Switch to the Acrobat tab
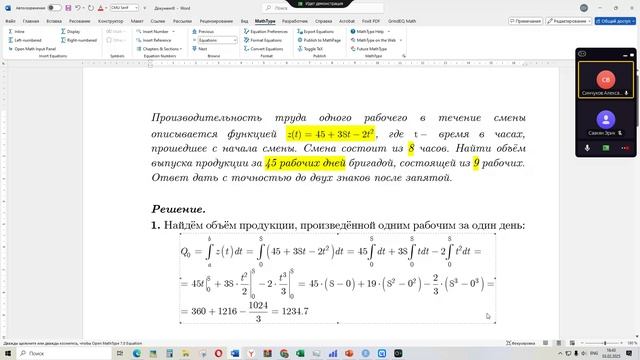Viewport: 640px width, 360px height. (347, 21)
